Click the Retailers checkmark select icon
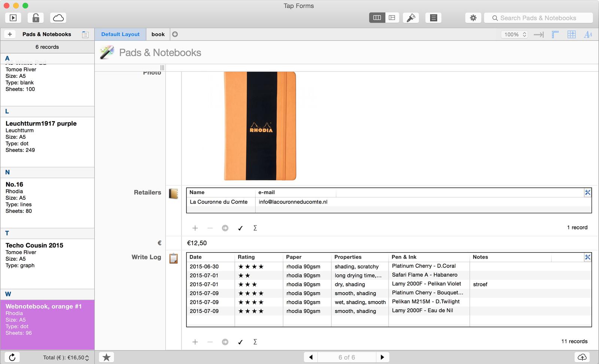The width and height of the screenshot is (599, 364). click(x=240, y=228)
